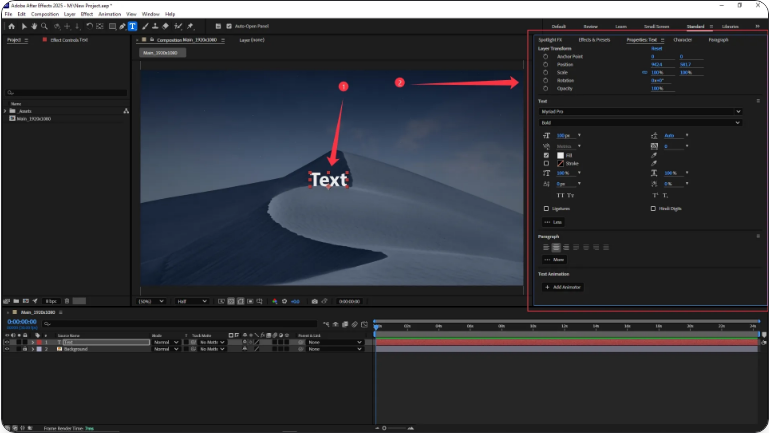
Task: Select the Zoom magnifier tool
Action: tap(43, 26)
